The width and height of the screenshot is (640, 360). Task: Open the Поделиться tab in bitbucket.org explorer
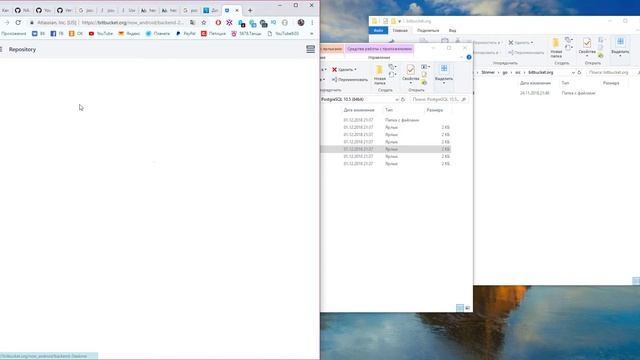point(428,31)
